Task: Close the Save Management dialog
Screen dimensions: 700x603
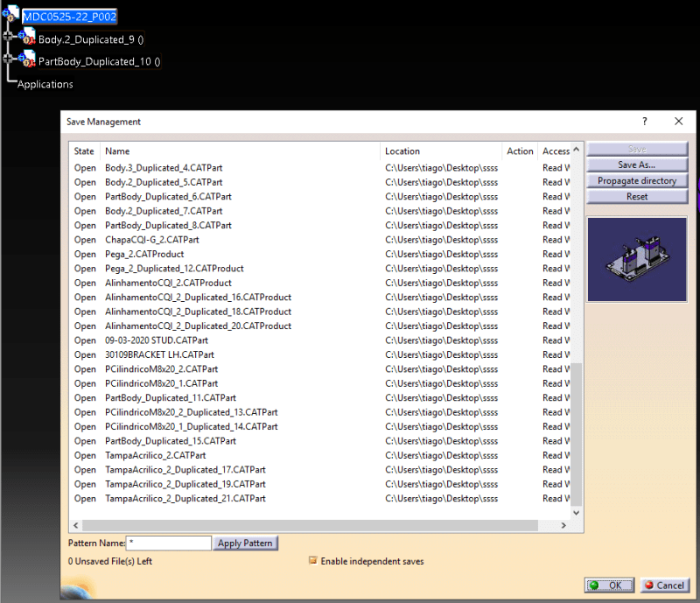Action: 679,122
